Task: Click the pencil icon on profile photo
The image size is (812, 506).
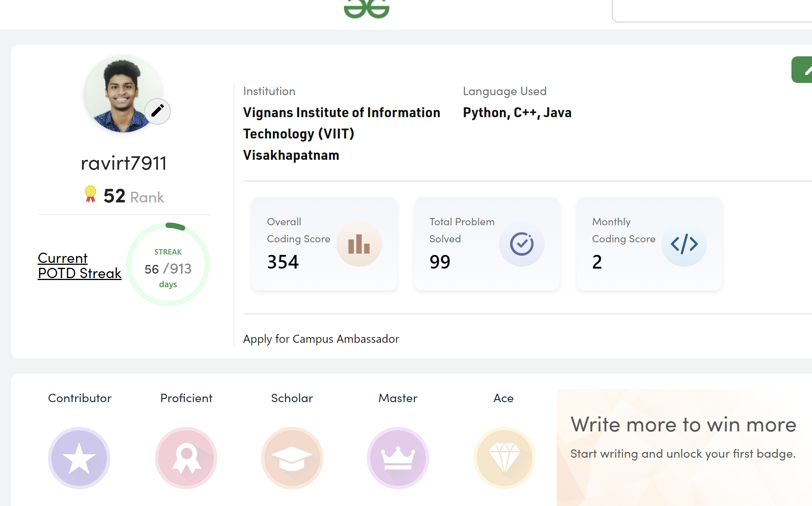Action: tap(158, 111)
